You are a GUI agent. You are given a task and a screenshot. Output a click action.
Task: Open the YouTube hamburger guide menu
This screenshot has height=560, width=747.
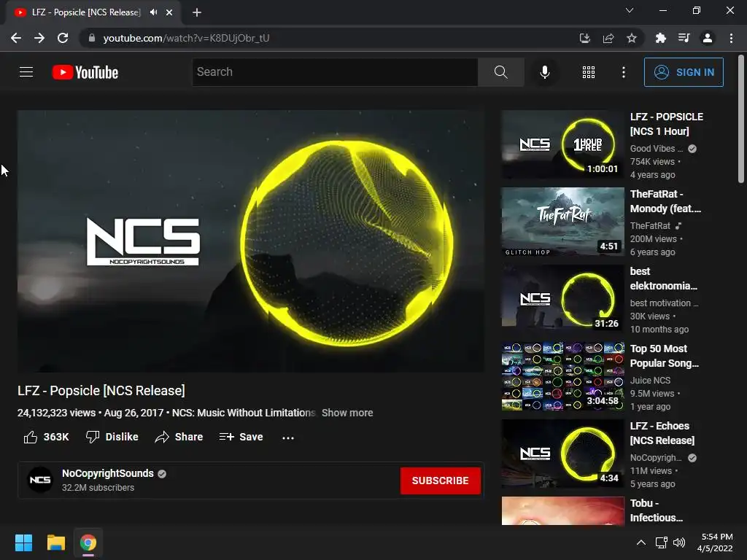[x=26, y=72]
